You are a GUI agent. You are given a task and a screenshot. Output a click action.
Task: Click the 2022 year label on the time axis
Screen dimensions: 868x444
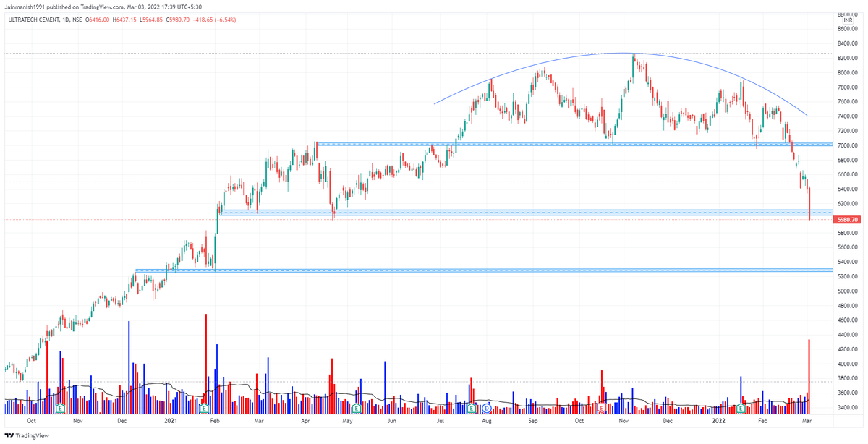[718, 421]
